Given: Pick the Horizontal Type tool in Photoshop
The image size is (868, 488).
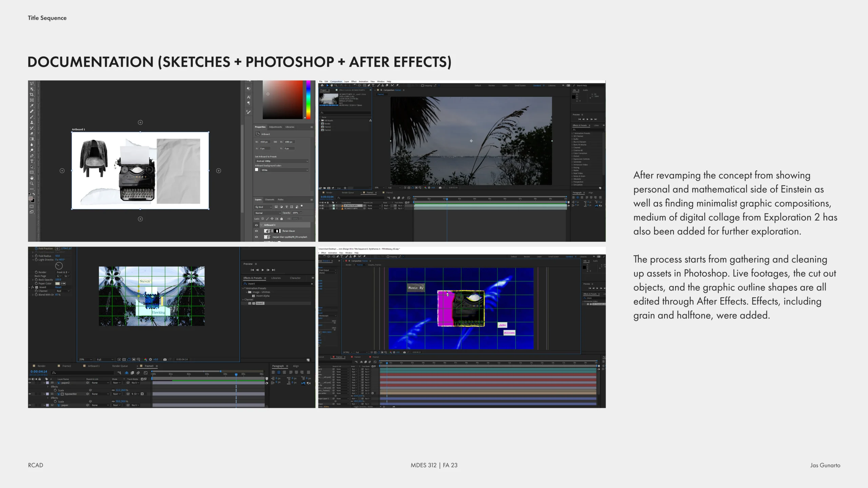Looking at the screenshot, I should (x=32, y=161).
